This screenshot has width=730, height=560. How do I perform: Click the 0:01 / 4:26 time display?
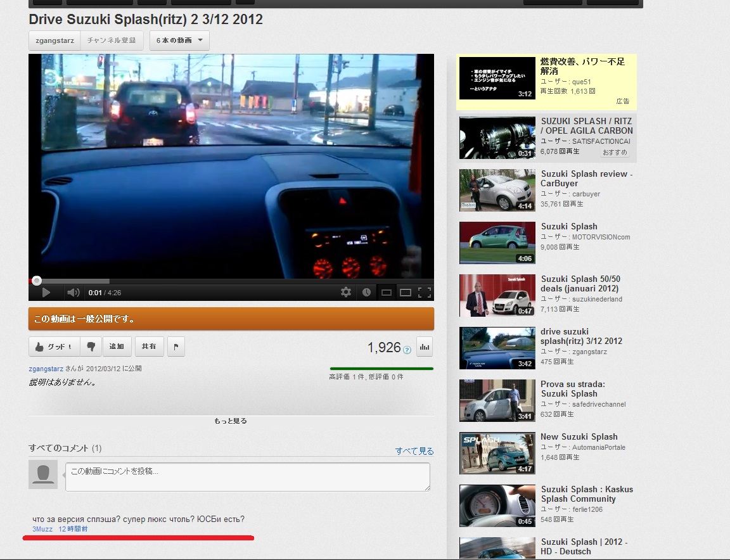pos(105,293)
